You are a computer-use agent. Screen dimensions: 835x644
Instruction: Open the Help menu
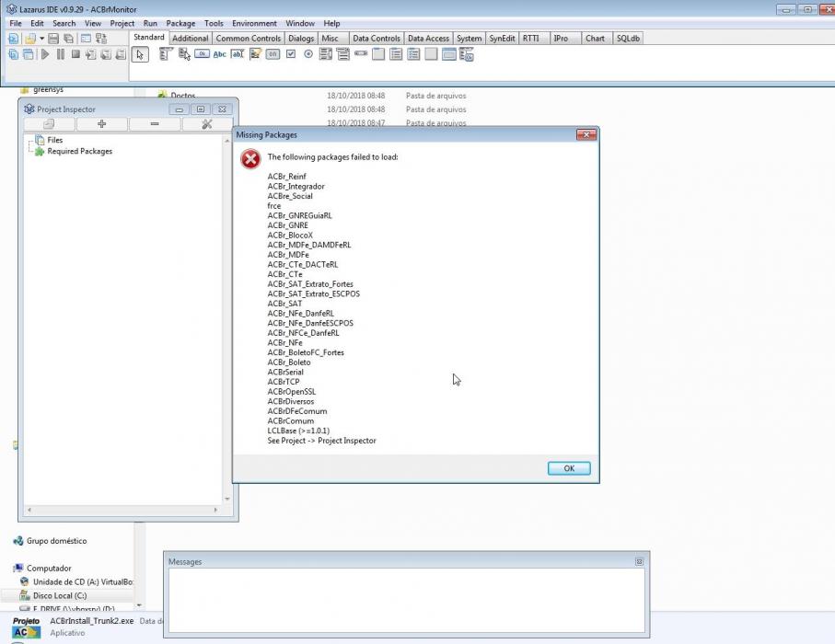[331, 23]
